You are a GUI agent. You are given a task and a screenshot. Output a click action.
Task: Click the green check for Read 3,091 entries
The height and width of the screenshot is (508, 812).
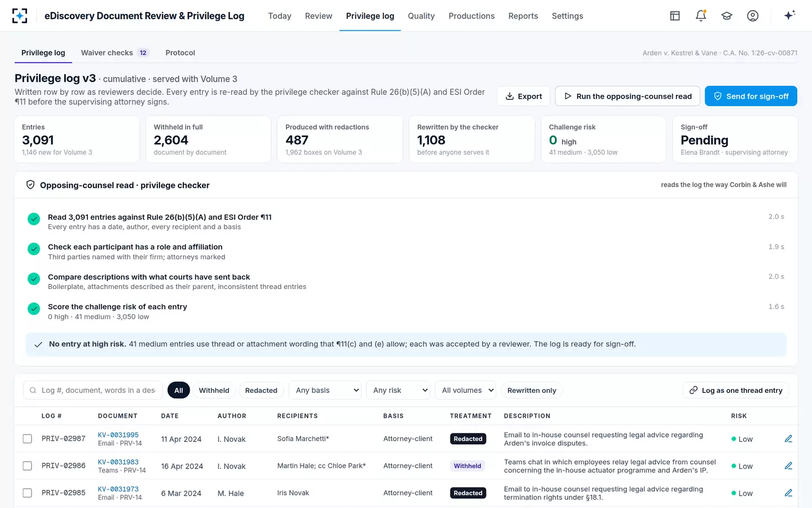pos(34,219)
